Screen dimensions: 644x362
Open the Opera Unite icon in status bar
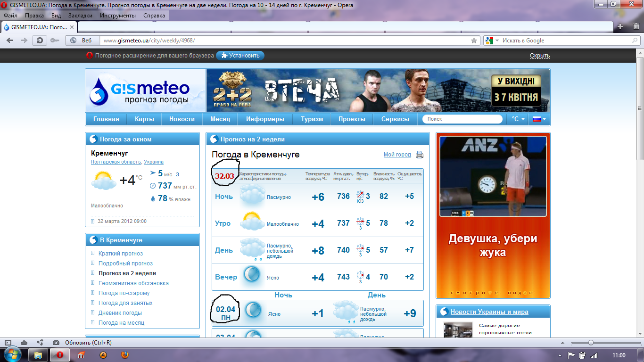pyautogui.click(x=40, y=343)
